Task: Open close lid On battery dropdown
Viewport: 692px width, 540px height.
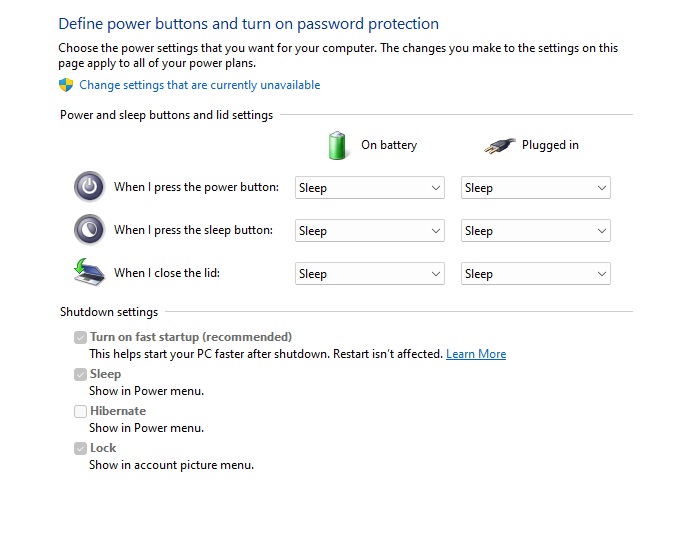Action: coord(370,274)
